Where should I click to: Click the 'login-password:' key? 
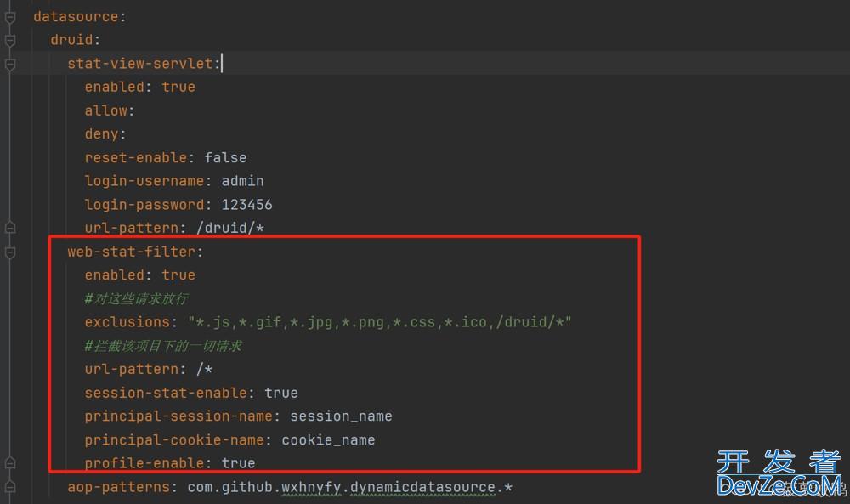point(148,204)
